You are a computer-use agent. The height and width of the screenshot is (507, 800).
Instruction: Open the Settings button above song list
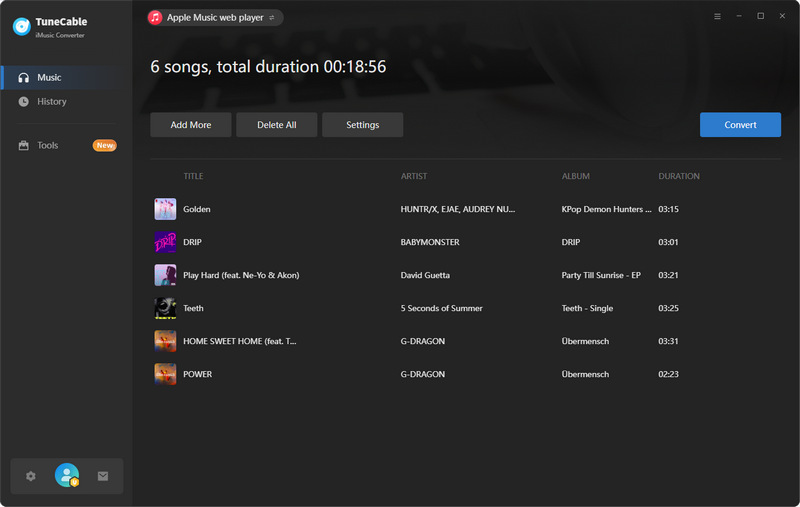tap(363, 125)
